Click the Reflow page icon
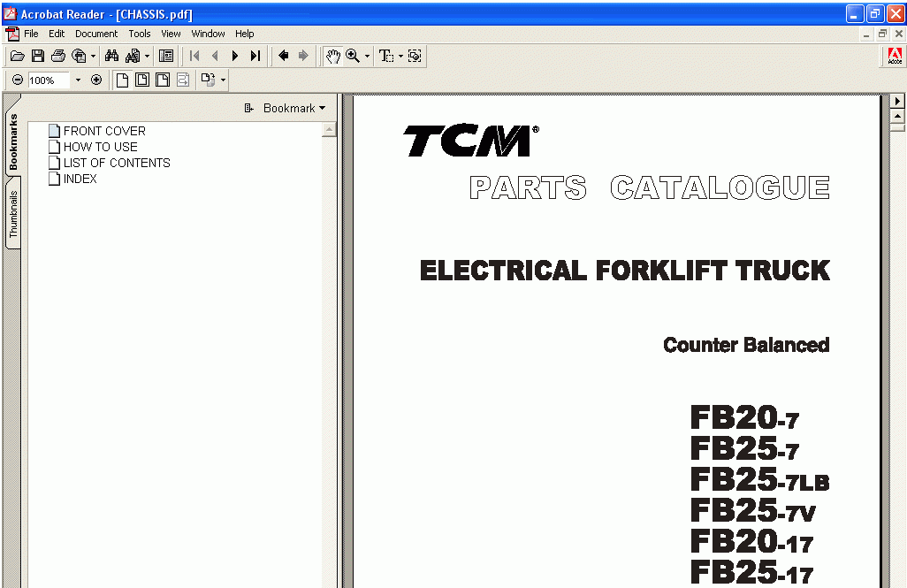The image size is (907, 588). pos(183,80)
